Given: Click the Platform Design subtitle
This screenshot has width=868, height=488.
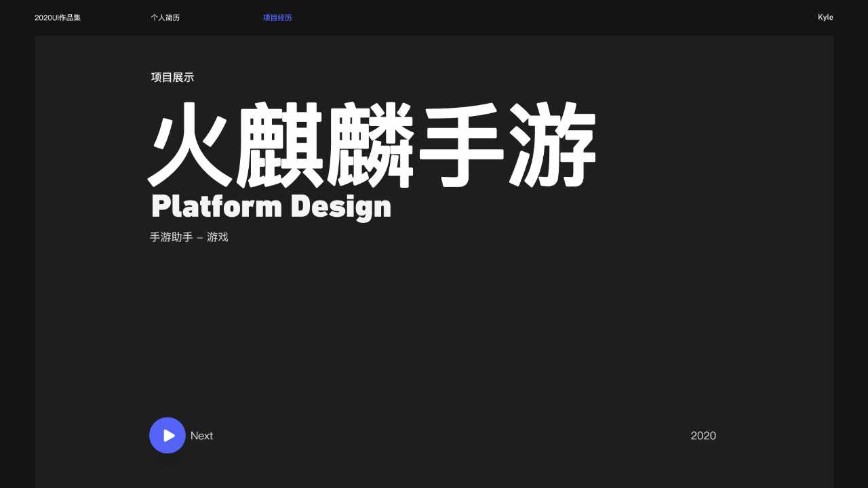Looking at the screenshot, I should coord(271,207).
